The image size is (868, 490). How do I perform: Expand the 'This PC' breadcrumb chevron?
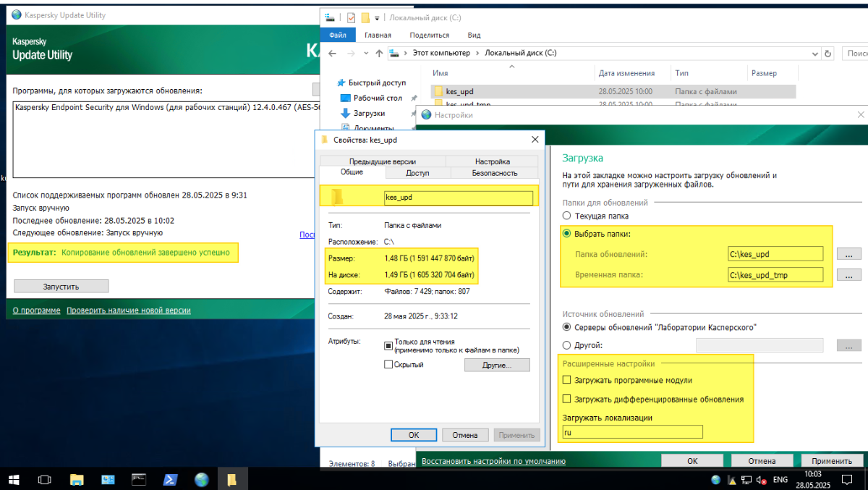478,54
